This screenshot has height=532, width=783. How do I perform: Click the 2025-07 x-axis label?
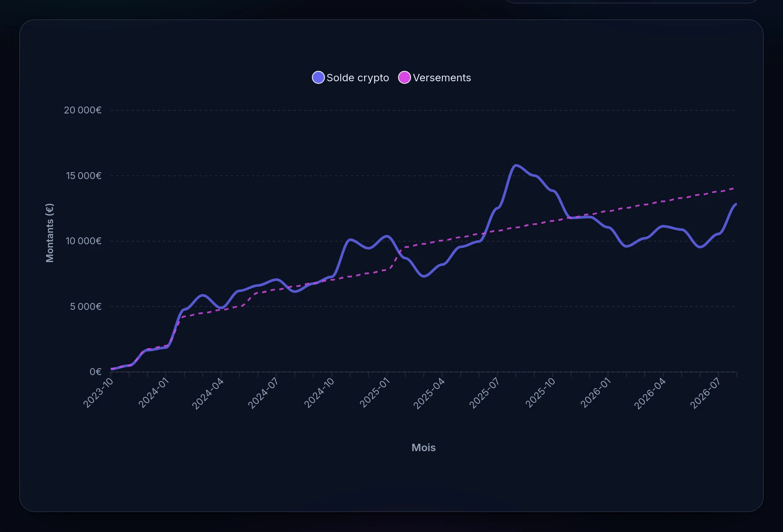click(x=485, y=393)
